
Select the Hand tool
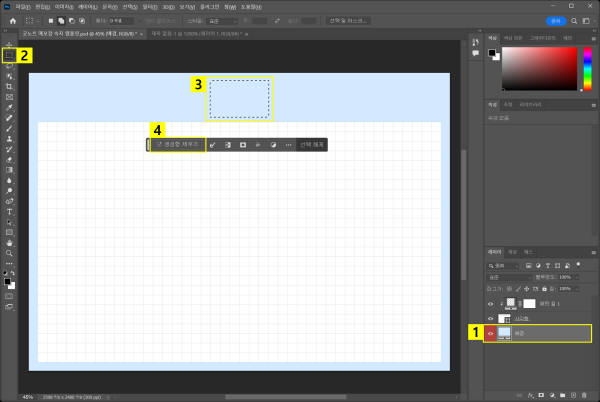click(x=9, y=243)
